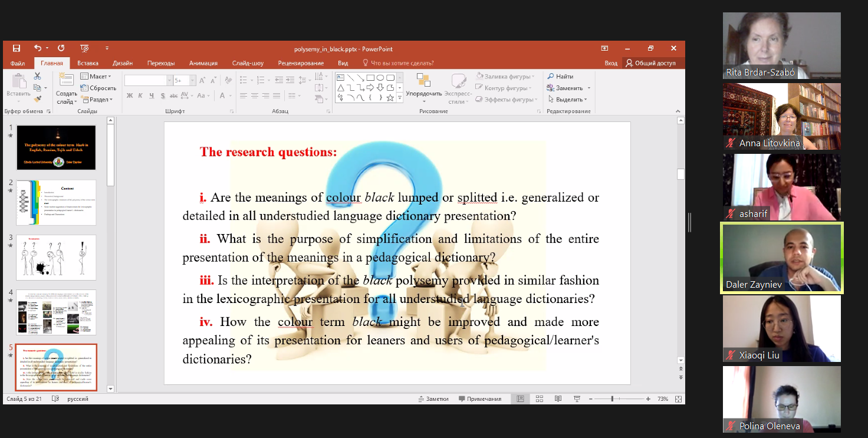Image resolution: width=868 pixels, height=438 pixels.
Task: Toggle Normal view button in status bar
Action: point(520,399)
